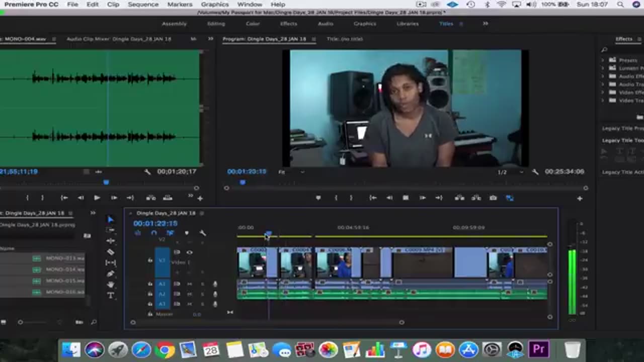Expand the Audio Effects folder
This screenshot has width=644, height=362.
coord(603,76)
